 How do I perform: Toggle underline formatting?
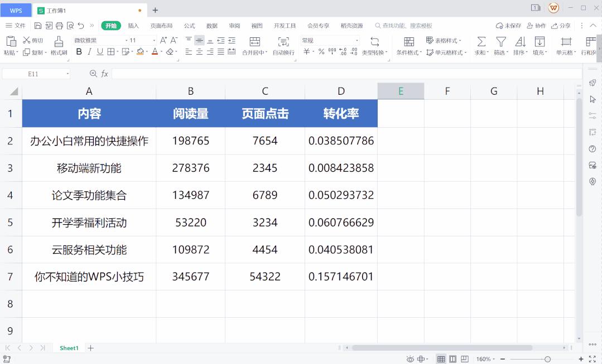[x=100, y=51]
